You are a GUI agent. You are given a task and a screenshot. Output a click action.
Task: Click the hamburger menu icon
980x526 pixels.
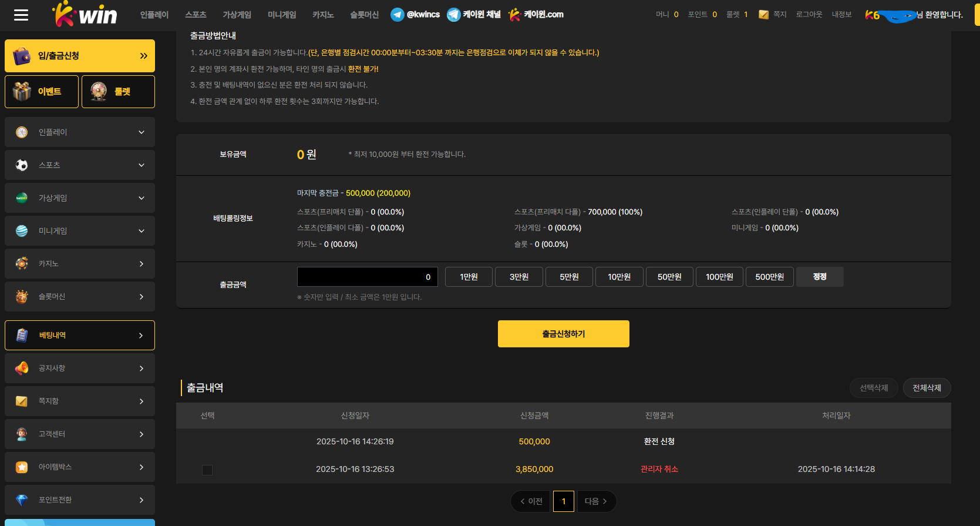pyautogui.click(x=21, y=15)
